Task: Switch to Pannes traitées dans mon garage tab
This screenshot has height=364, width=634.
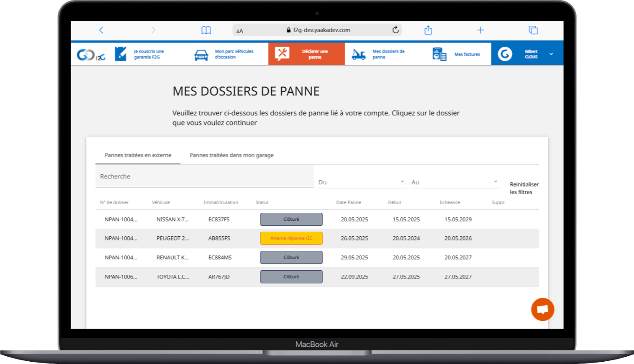Action: click(231, 155)
